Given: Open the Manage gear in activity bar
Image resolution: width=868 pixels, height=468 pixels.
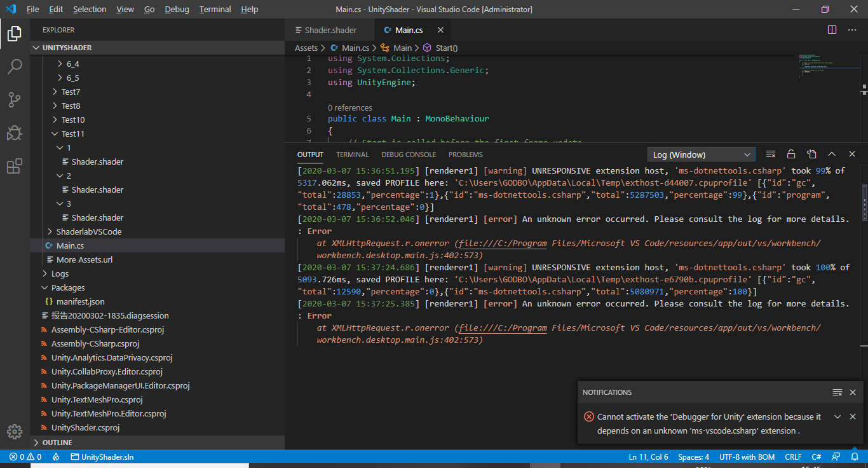Looking at the screenshot, I should pos(15,431).
